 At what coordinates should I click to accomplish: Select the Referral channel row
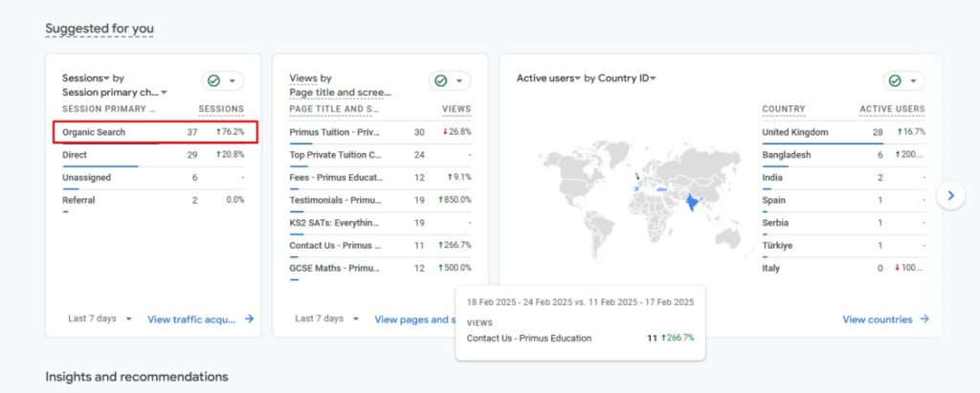click(153, 201)
